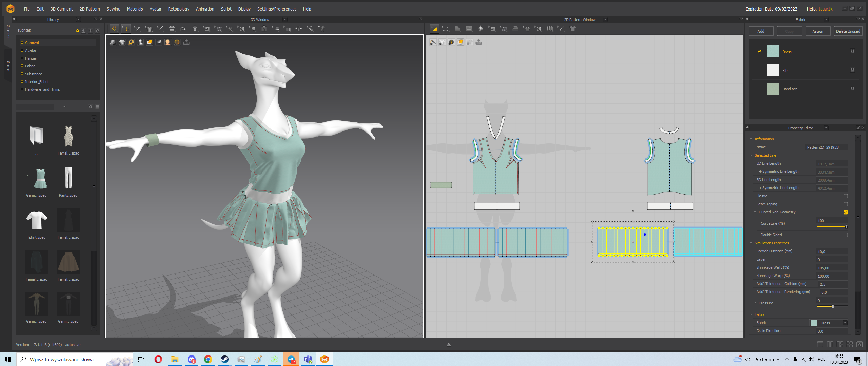Activate the Simulate down-arrow tool
Image resolution: width=868 pixels, height=366 pixels.
click(114, 29)
